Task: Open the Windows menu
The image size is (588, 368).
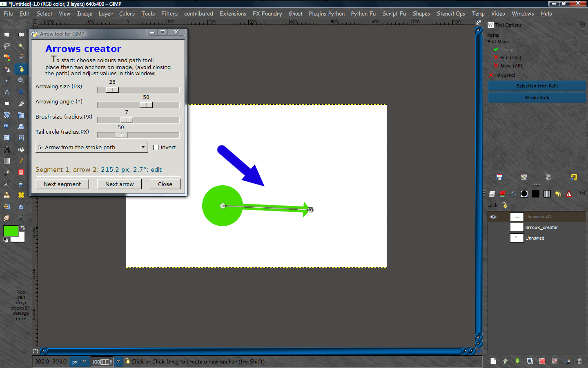Action: (x=523, y=13)
